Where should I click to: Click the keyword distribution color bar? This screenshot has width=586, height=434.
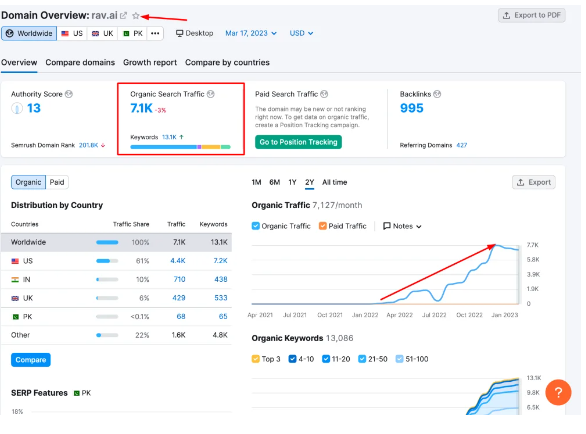tap(180, 147)
